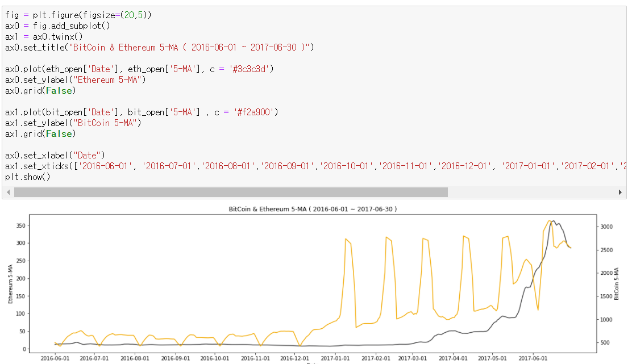Click the x-axis tick label 2017-02-01
The height and width of the screenshot is (364, 632).
point(376,358)
